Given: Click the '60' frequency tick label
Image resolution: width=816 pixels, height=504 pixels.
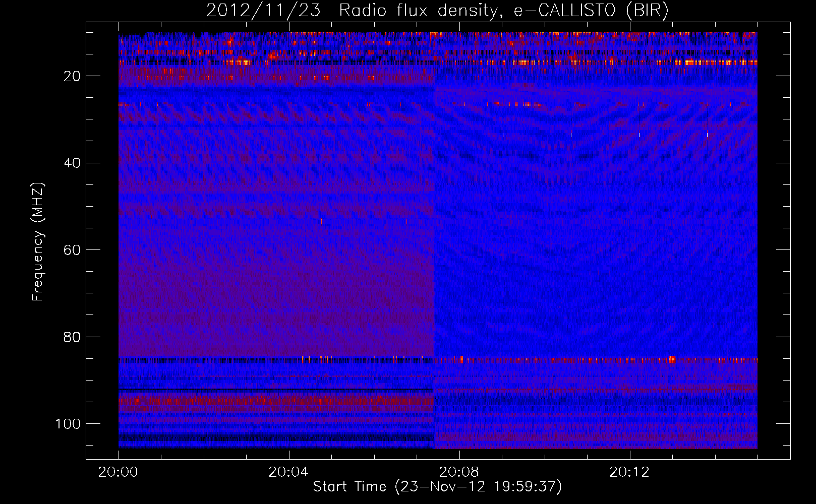Looking at the screenshot, I should coord(73,250).
